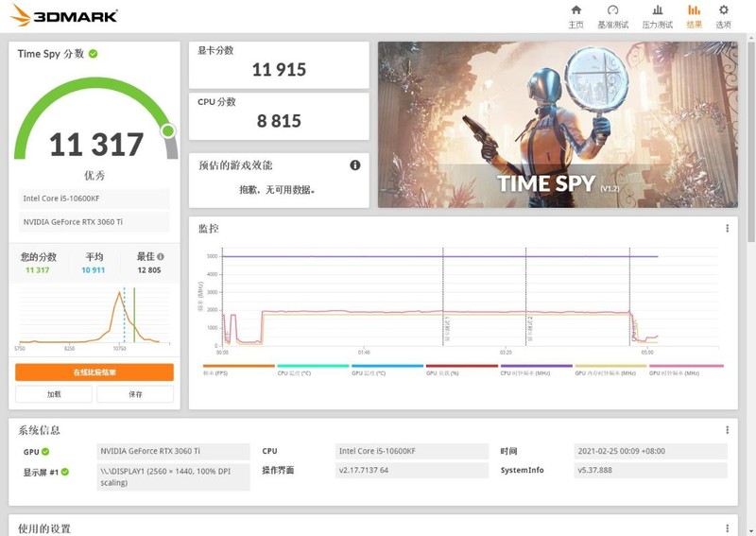Click the Time Spy hero image
The width and height of the screenshot is (756, 536).
558,125
